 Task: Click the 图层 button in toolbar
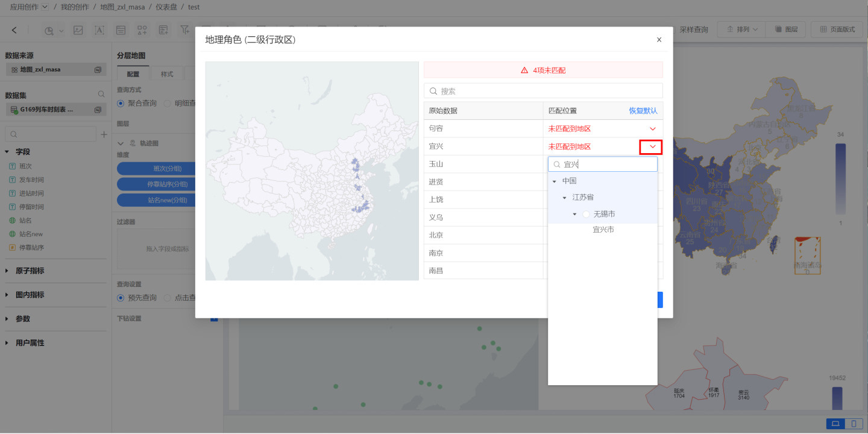pos(786,30)
